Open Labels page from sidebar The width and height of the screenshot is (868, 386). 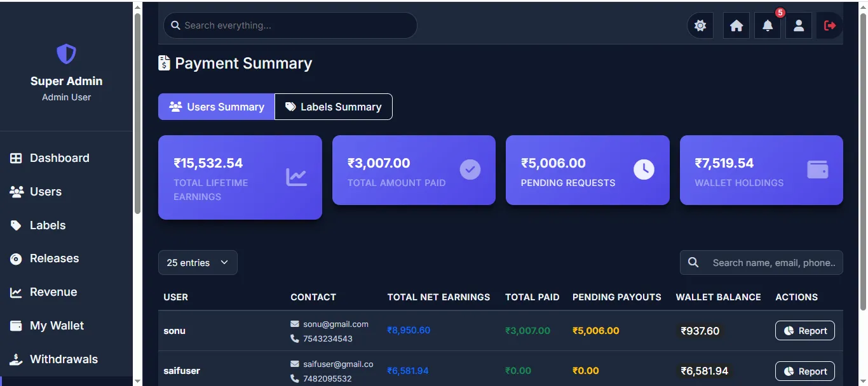tap(66, 225)
